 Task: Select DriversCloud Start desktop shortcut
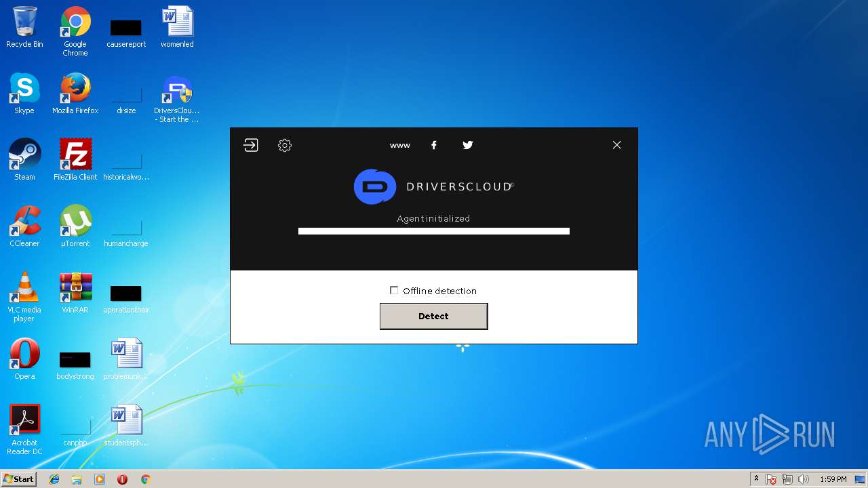[x=177, y=98]
